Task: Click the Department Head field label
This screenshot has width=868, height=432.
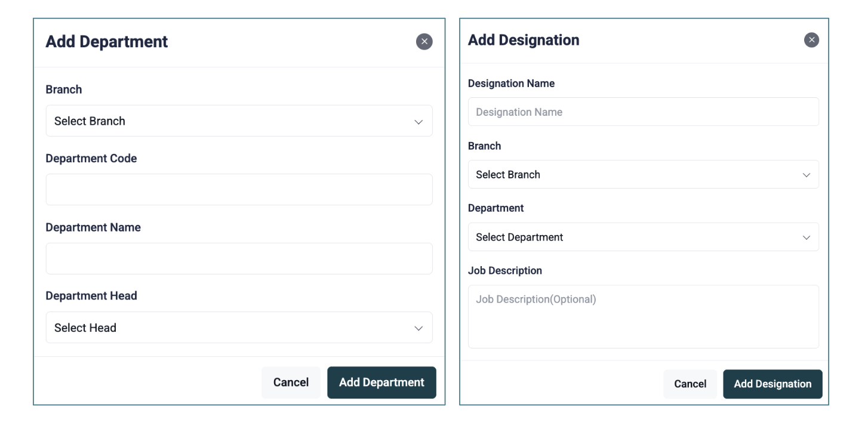Action: (x=91, y=296)
